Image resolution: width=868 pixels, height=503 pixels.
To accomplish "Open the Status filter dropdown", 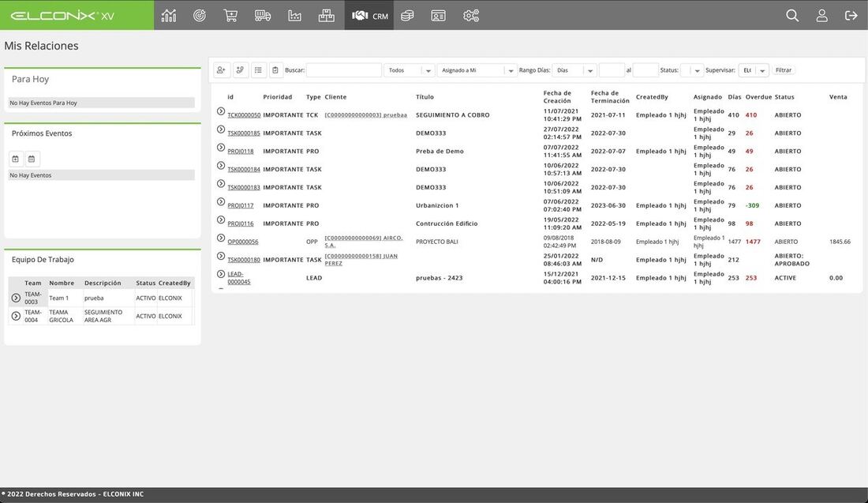I will (x=691, y=69).
